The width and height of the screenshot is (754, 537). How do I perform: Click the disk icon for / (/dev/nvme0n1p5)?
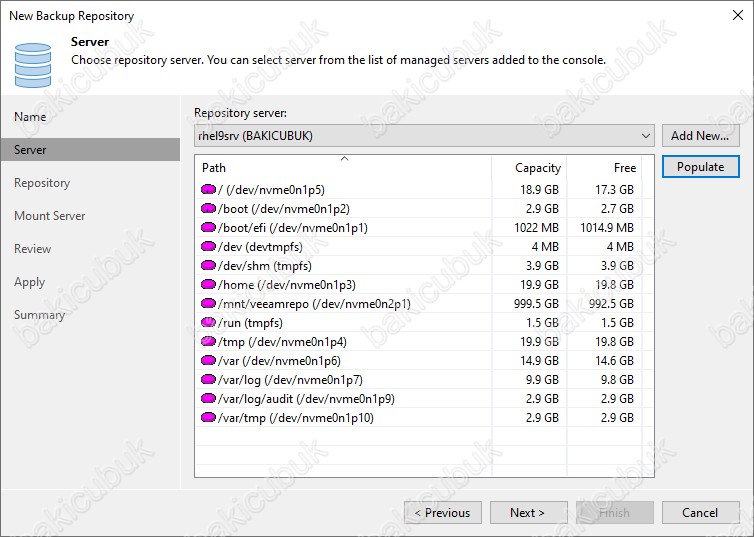[x=208, y=189]
